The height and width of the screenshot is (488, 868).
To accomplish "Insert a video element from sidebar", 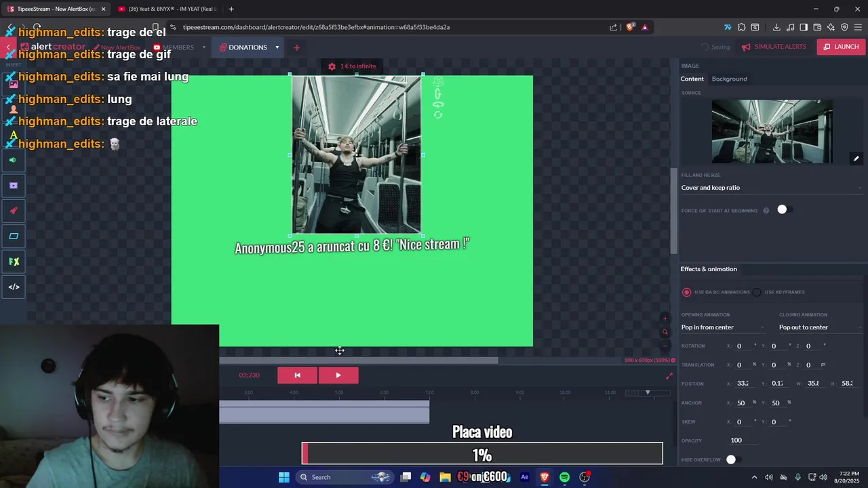I will [x=13, y=185].
